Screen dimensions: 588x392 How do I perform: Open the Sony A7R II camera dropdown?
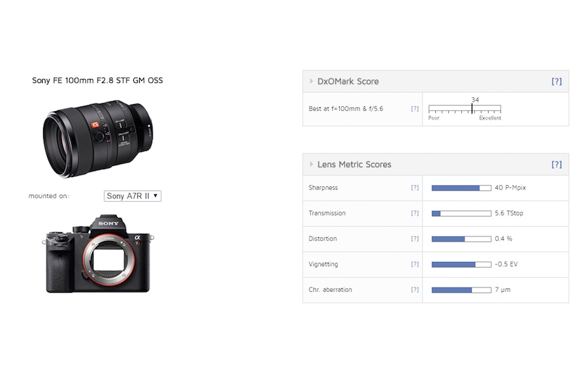pos(133,196)
